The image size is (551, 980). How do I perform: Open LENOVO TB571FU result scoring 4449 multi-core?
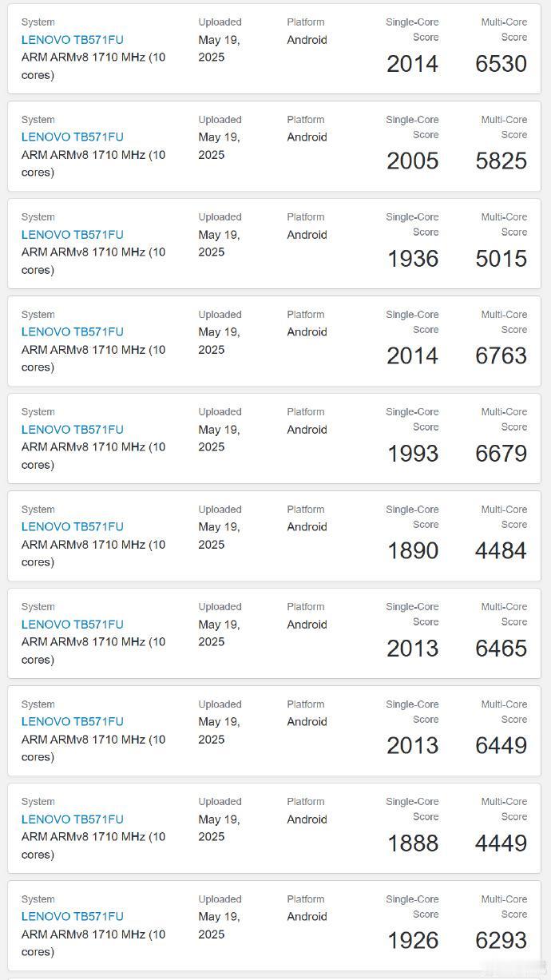(72, 819)
